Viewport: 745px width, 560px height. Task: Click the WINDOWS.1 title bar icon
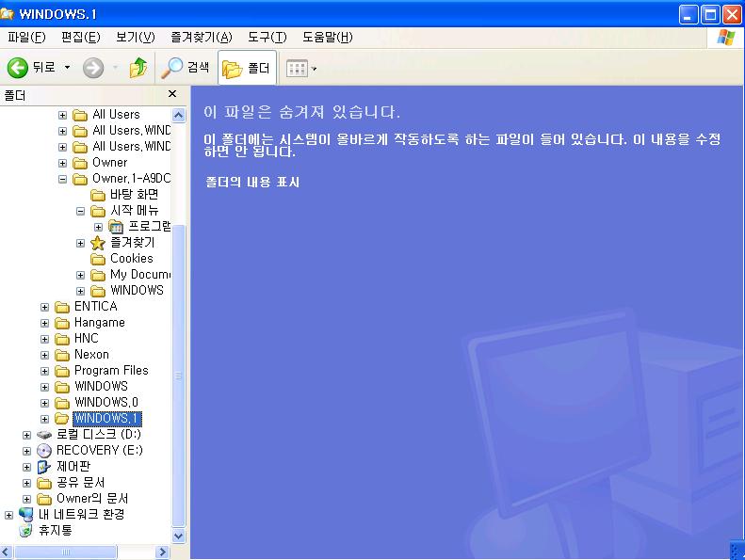click(x=8, y=13)
